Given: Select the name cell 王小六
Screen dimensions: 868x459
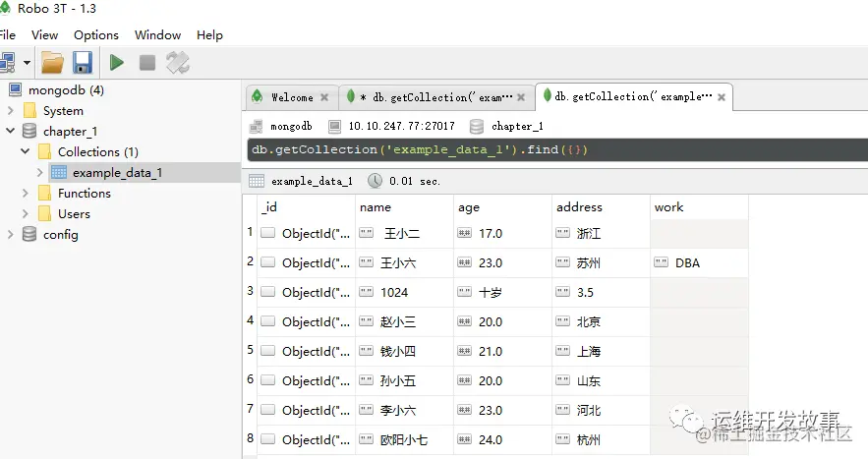Looking at the screenshot, I should point(404,262).
